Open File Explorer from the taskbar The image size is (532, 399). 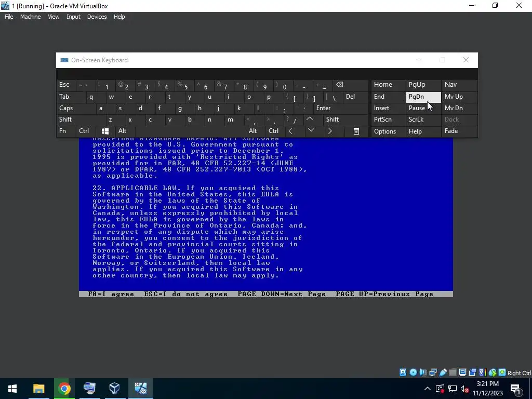click(x=38, y=389)
